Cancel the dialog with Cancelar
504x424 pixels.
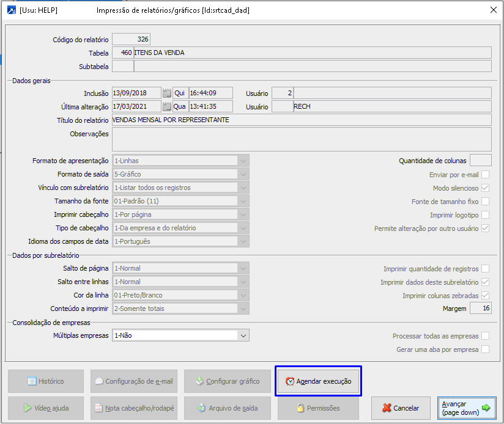coord(401,408)
